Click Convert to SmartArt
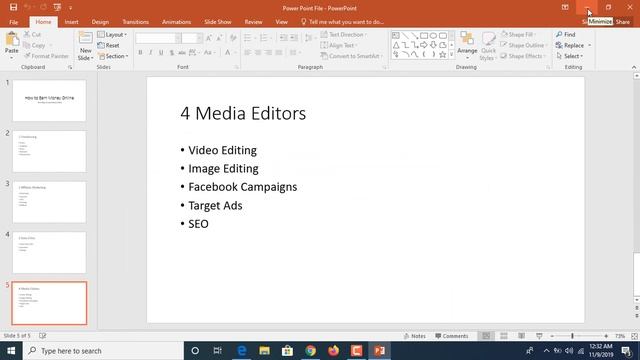The width and height of the screenshot is (640, 360). click(351, 56)
